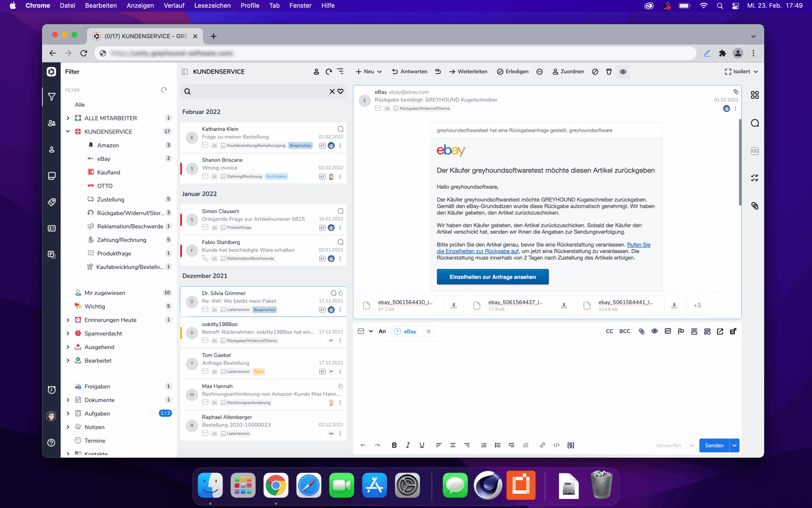Open message type dropdown beside An
This screenshot has width=812, height=508.
click(x=371, y=331)
